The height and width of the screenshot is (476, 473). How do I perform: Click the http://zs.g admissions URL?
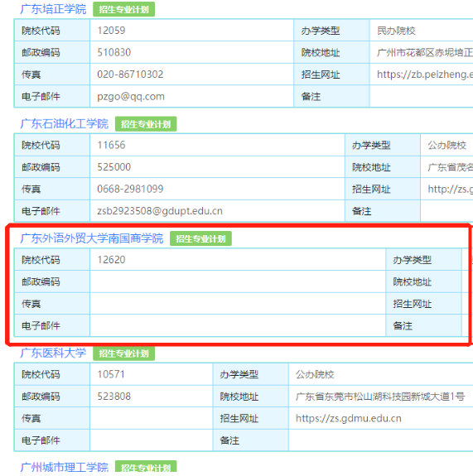450,189
